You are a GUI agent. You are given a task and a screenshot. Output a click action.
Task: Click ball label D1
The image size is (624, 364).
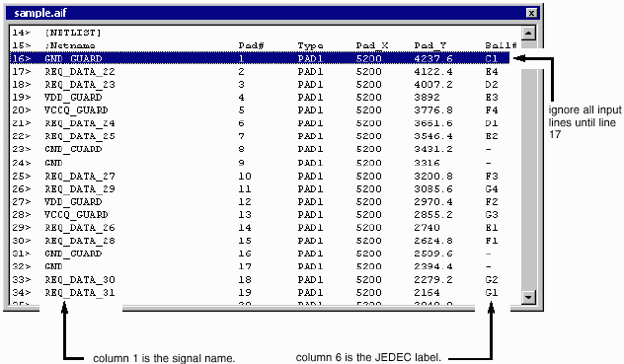coord(492,123)
